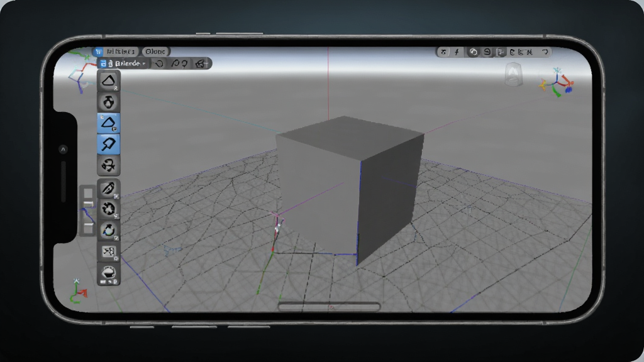Click the blue highlighted triangle tool
The width and height of the screenshot is (644, 362).
[108, 123]
